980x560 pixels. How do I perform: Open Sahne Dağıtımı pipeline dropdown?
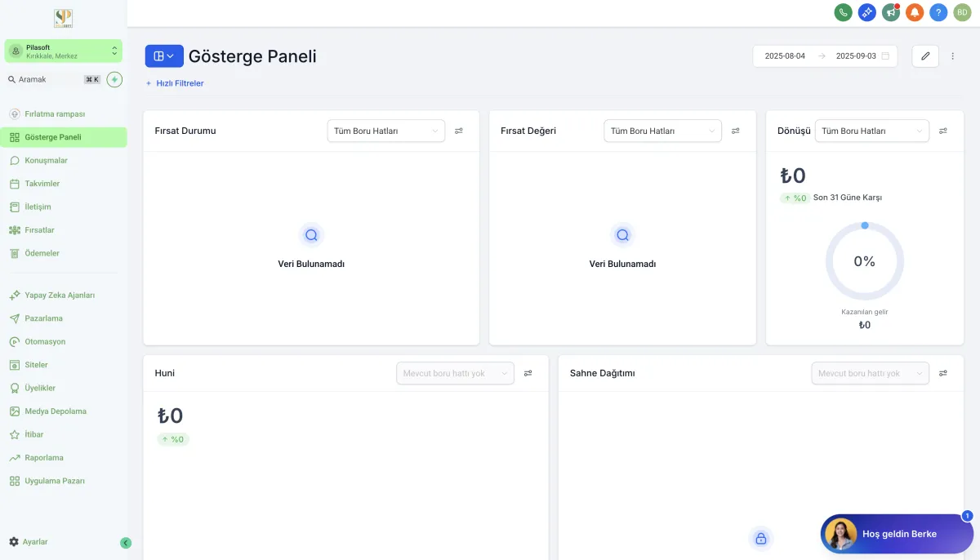[x=871, y=373]
